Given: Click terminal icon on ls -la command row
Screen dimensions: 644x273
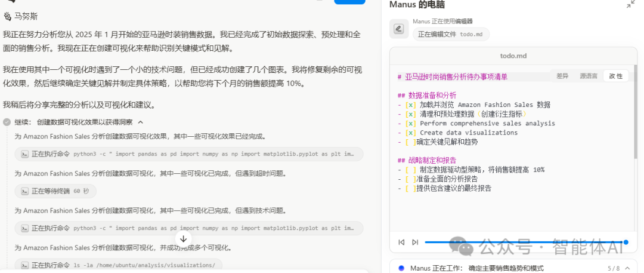Looking at the screenshot, I should (24, 265).
